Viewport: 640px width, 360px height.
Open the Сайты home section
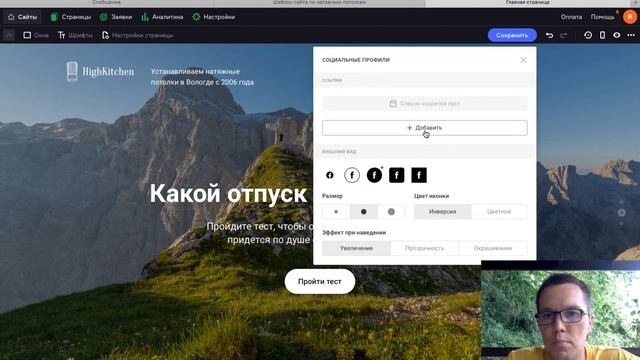coord(22,17)
